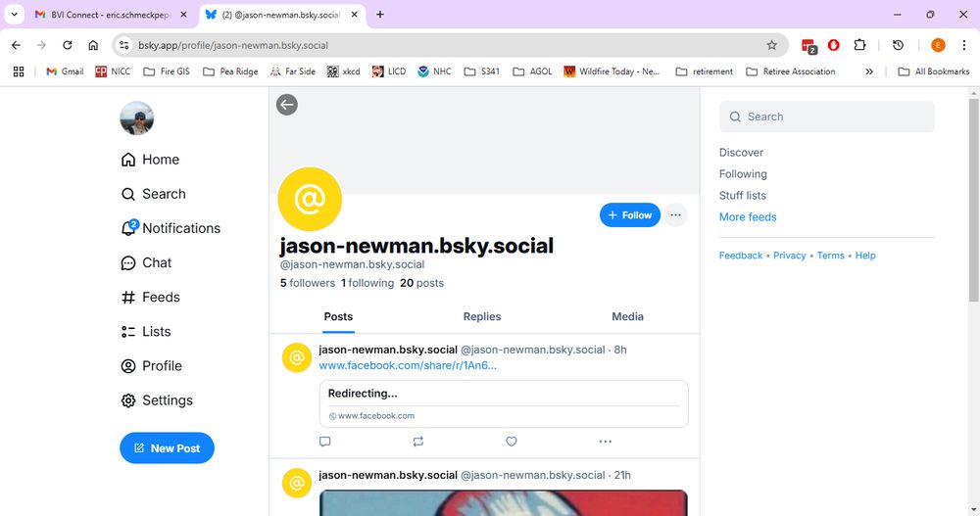Image resolution: width=980 pixels, height=516 pixels.
Task: Close the jason-newman Bluesky tab
Action: click(x=355, y=15)
